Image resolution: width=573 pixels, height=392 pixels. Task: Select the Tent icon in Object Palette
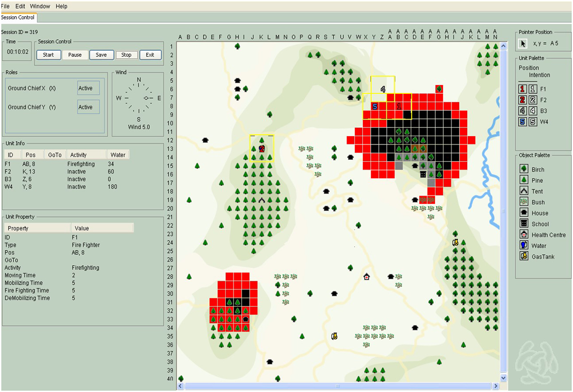[x=524, y=191]
